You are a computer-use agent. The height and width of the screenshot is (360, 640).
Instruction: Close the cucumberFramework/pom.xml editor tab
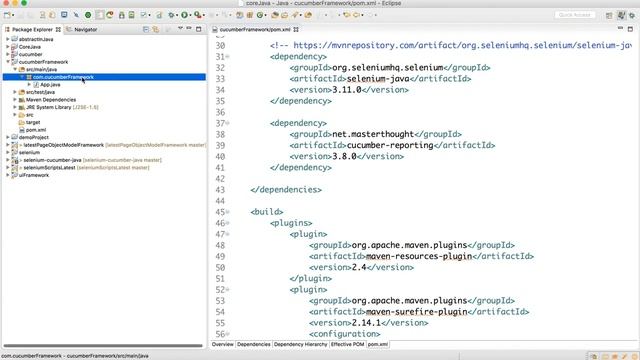click(296, 29)
